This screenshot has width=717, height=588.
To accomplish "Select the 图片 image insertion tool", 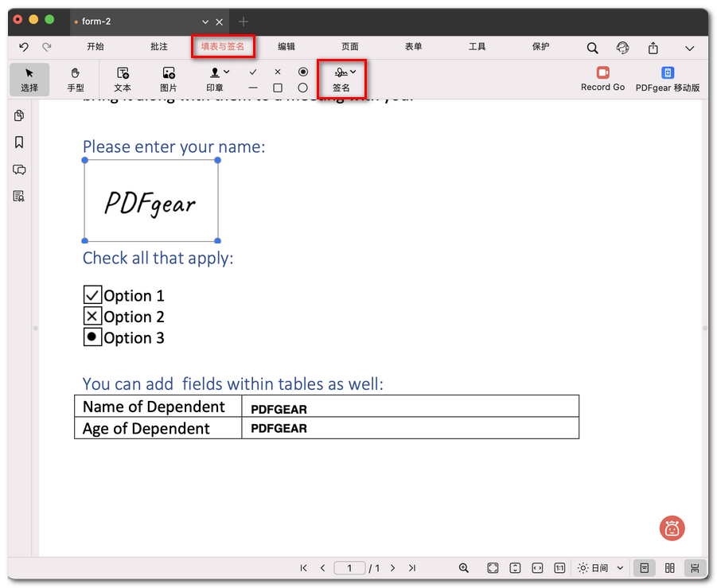I will [168, 79].
